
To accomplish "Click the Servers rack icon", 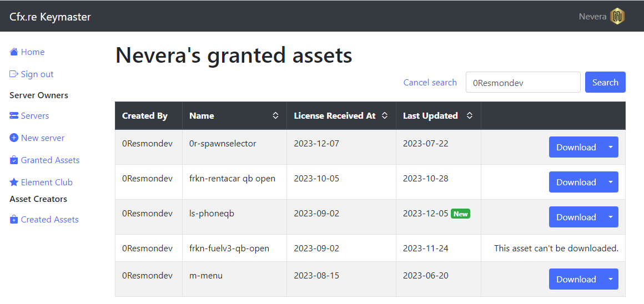I will click(14, 116).
